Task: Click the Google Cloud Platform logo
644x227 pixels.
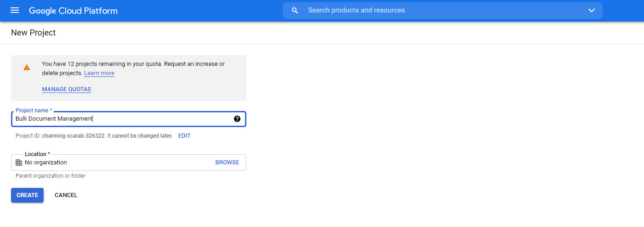Action: (x=73, y=11)
